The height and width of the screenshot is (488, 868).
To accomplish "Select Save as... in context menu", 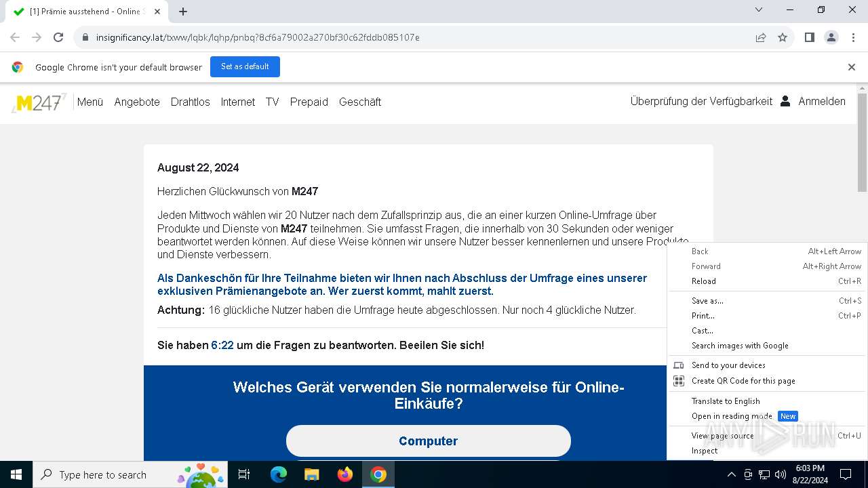I will [x=767, y=301].
